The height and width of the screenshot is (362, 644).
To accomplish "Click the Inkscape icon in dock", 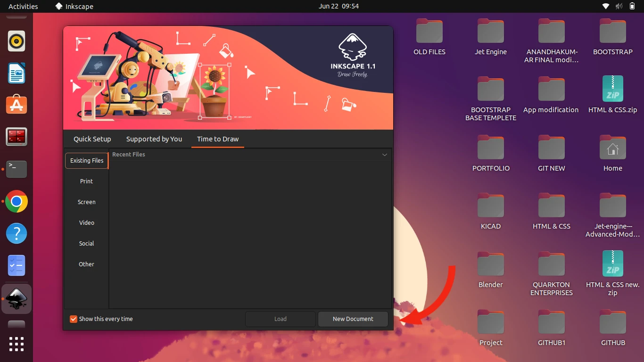I will (x=17, y=298).
